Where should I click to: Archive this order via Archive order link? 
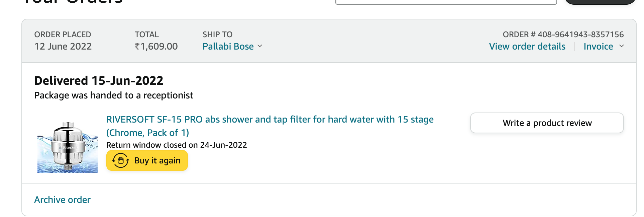pyautogui.click(x=62, y=200)
